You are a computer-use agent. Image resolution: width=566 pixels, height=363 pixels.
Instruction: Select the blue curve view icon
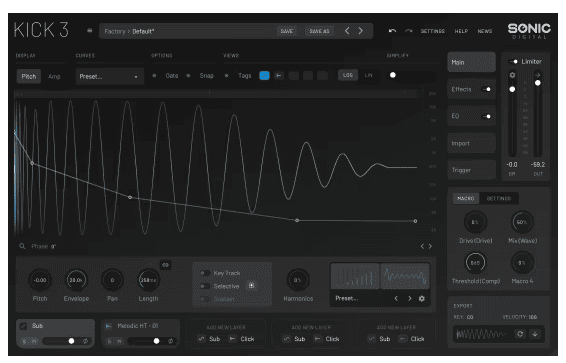(x=264, y=75)
